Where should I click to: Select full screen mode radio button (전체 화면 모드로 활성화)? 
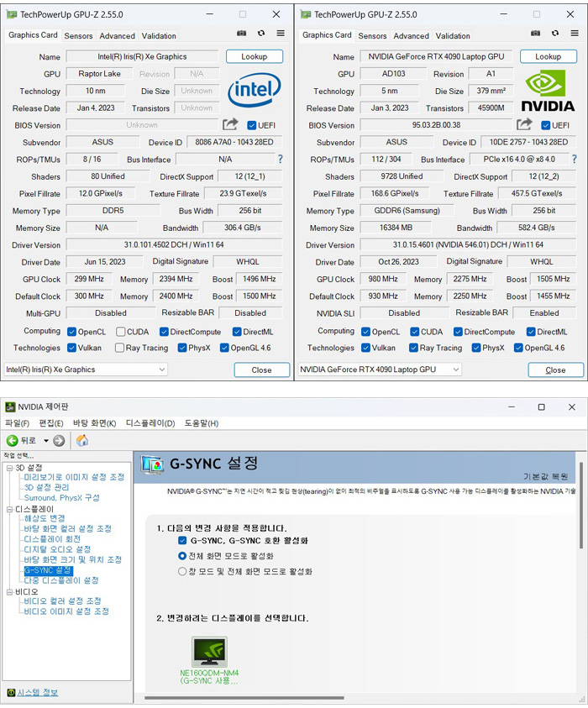point(182,556)
